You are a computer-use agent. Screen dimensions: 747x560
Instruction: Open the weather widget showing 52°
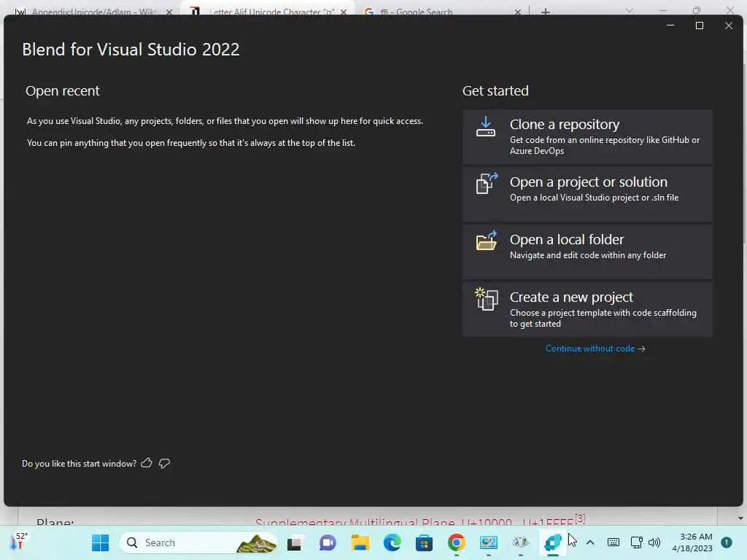(20, 542)
